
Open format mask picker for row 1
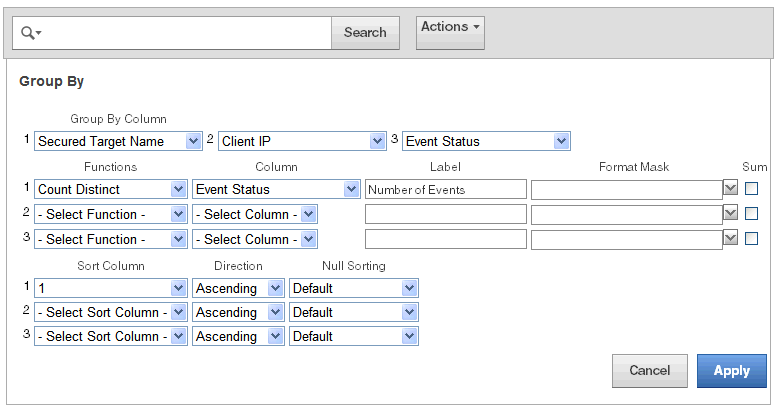[730, 189]
